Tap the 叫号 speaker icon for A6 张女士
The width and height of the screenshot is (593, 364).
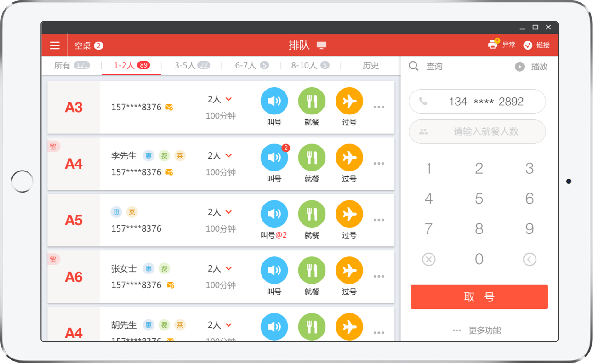[274, 270]
